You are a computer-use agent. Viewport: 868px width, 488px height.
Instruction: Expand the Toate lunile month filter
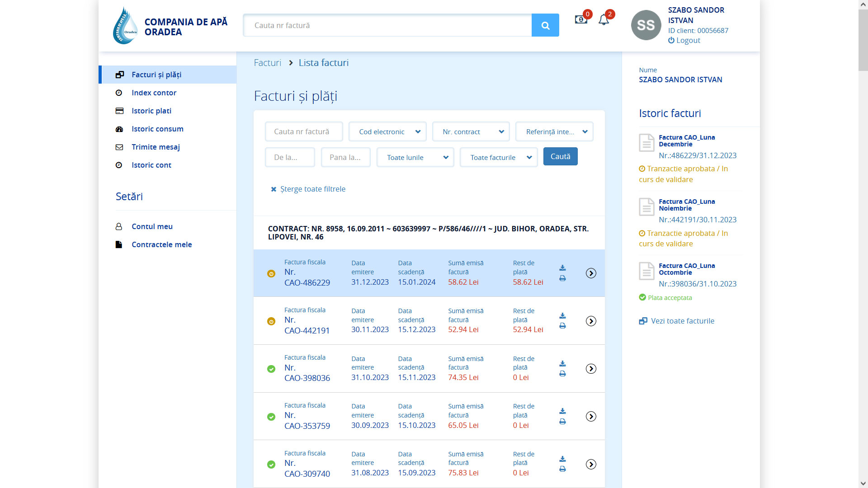[x=415, y=158]
